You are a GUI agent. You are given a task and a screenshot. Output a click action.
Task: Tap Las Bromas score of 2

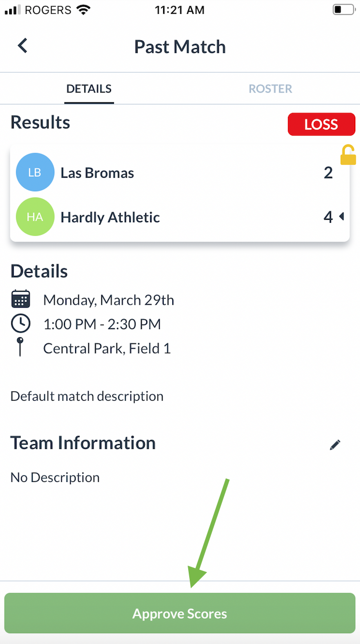[328, 173]
